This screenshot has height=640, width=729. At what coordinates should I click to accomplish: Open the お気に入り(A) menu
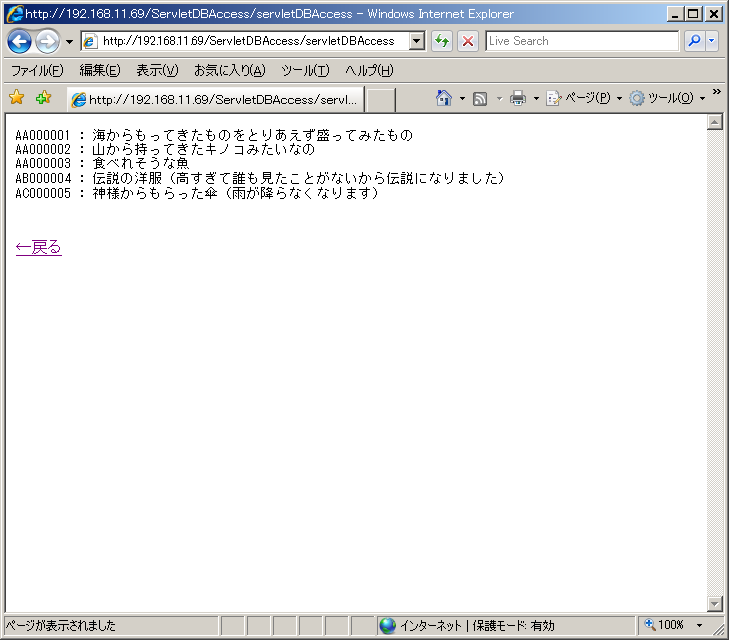230,71
